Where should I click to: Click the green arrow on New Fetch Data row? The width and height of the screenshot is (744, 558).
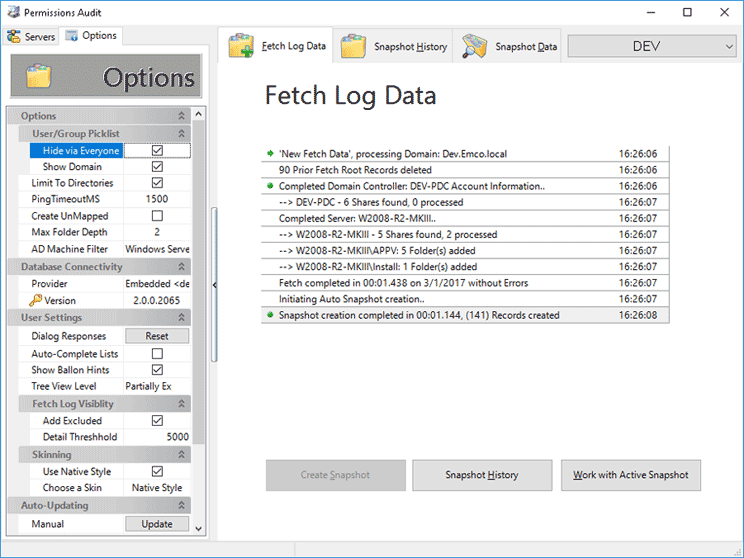pyautogui.click(x=270, y=154)
